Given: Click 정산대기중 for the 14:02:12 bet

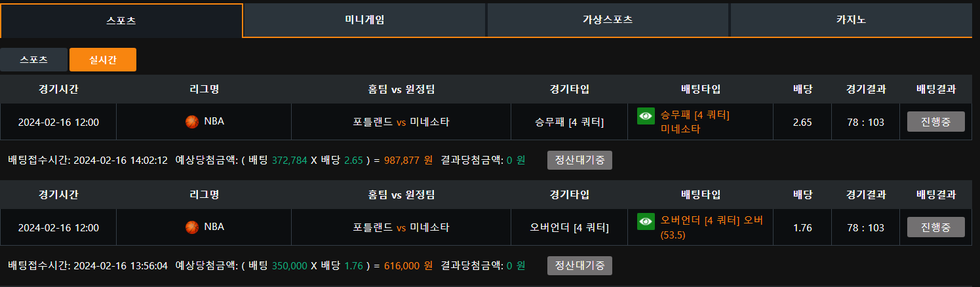Looking at the screenshot, I should point(579,160).
